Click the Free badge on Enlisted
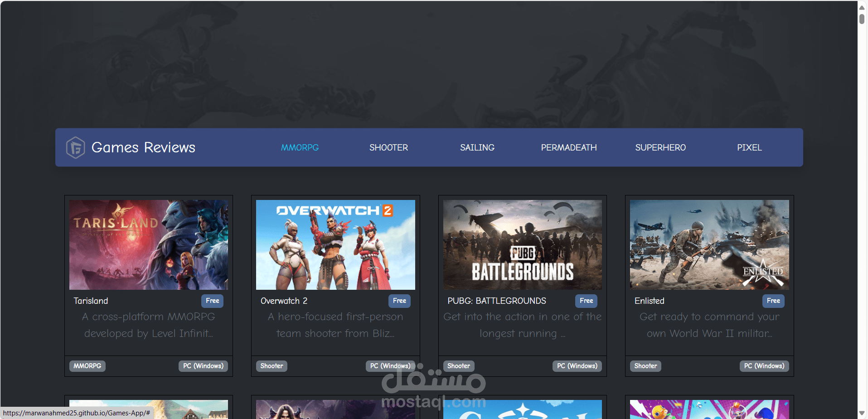The height and width of the screenshot is (419, 868). tap(773, 301)
